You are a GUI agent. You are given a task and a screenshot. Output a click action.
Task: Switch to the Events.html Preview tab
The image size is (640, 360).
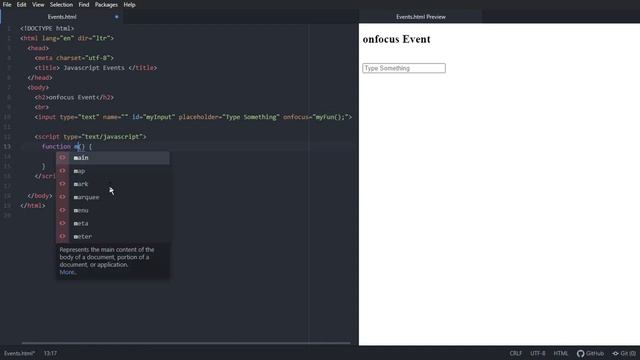pyautogui.click(x=420, y=17)
